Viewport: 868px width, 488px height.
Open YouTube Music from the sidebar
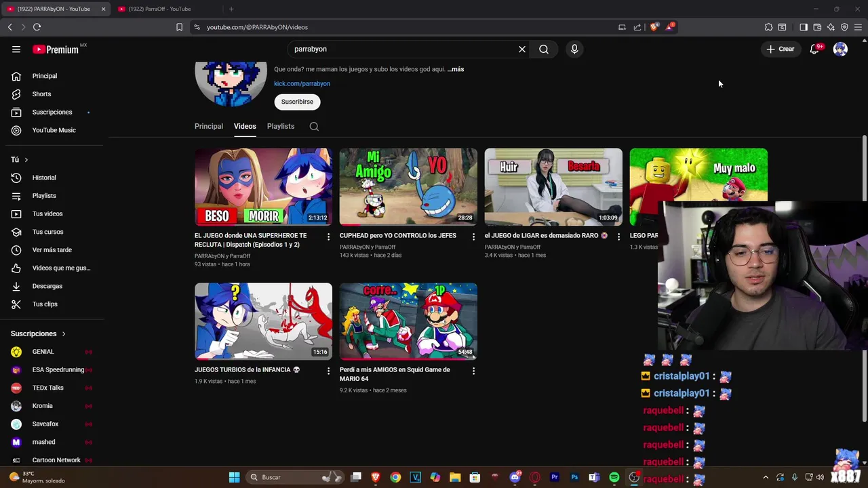[54, 130]
